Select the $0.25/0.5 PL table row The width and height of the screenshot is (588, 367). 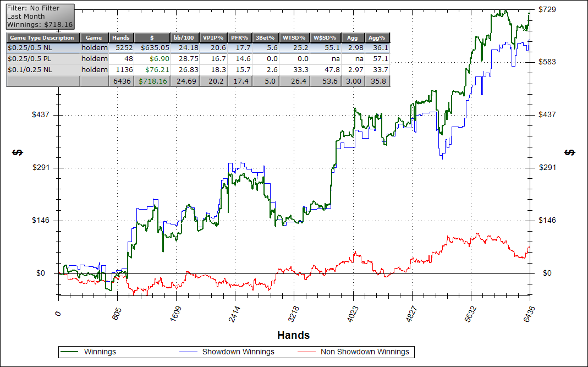pos(42,58)
